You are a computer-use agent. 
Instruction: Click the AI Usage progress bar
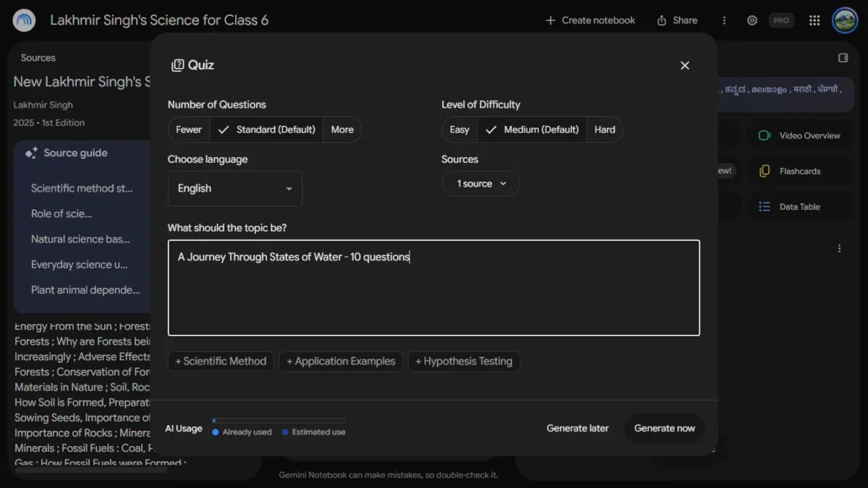coord(278,420)
